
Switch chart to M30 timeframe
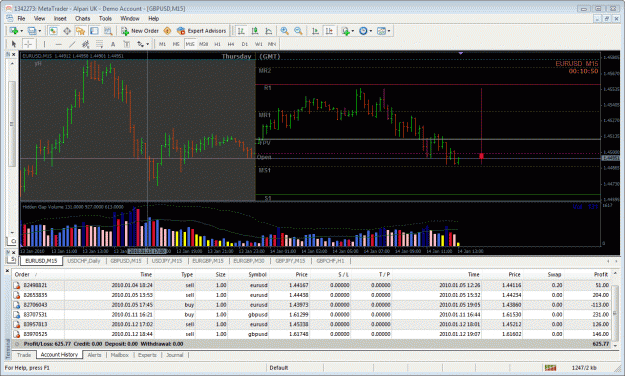click(x=204, y=44)
